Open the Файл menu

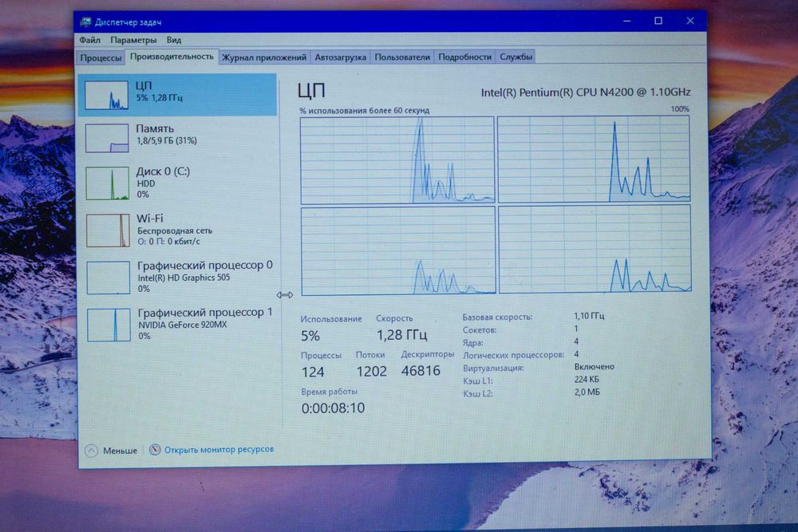pyautogui.click(x=89, y=40)
